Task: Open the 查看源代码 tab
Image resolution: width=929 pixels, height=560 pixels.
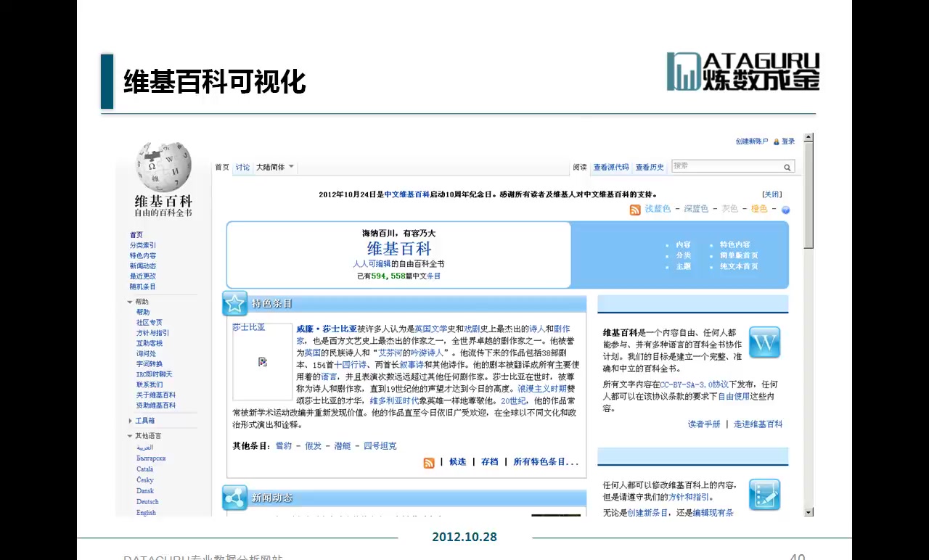Action: [x=611, y=168]
